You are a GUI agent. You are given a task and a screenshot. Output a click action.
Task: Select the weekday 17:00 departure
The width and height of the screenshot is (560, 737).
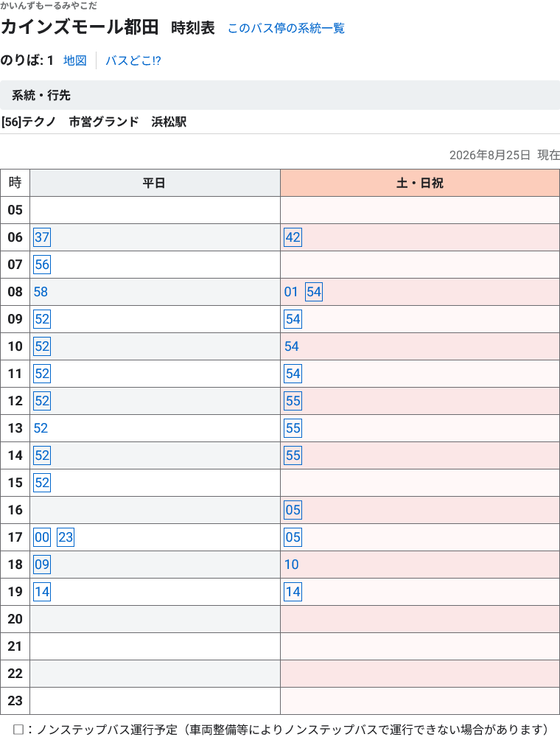click(42, 537)
